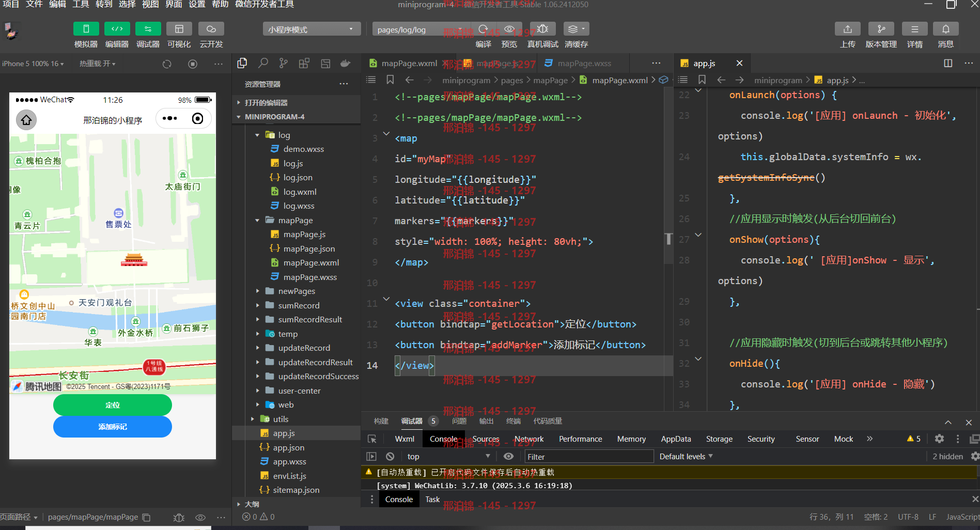Open sitemap.json file
Viewport: 980px width, 530px height.
[296, 490]
